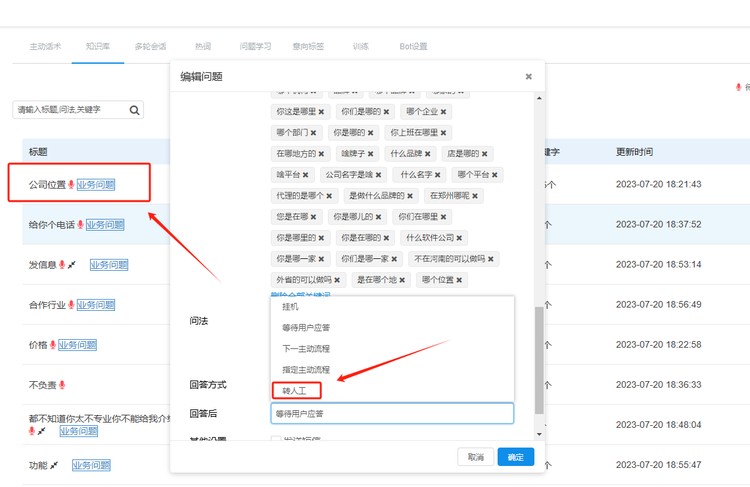This screenshot has height=487, width=750.
Task: Select 挂机 option in dropdown
Action: [291, 307]
